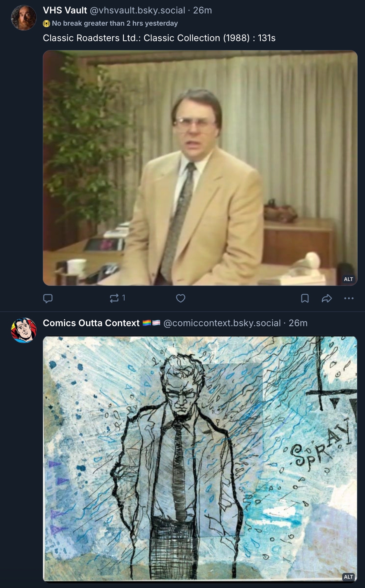Screen dimensions: 365x588
Task: Open VHS Vault post timestamp 26m
Action: click(202, 10)
